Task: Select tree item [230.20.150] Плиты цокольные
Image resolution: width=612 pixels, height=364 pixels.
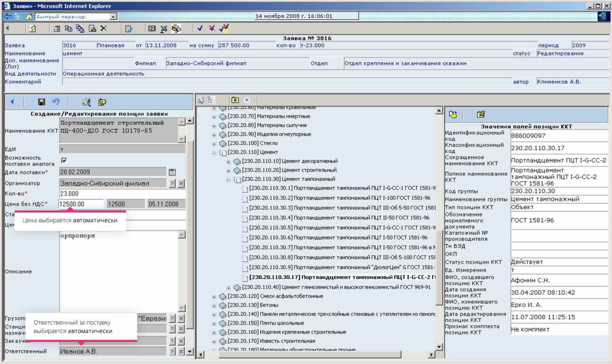Action: (x=266, y=323)
